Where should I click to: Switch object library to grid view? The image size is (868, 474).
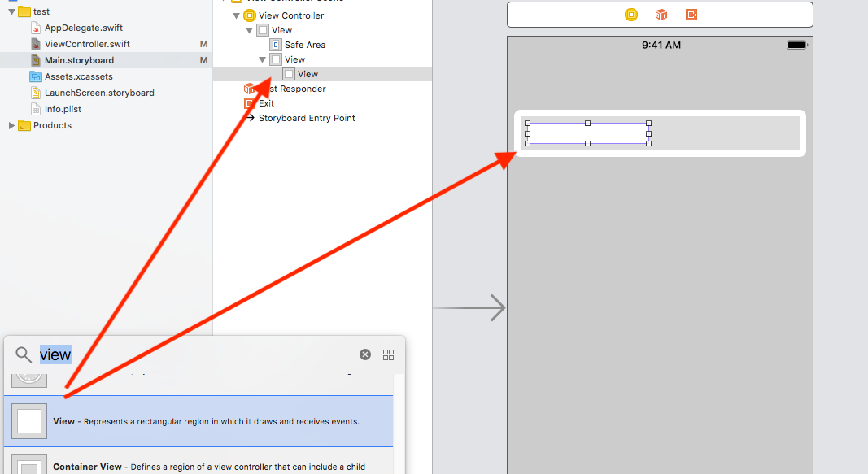389,354
